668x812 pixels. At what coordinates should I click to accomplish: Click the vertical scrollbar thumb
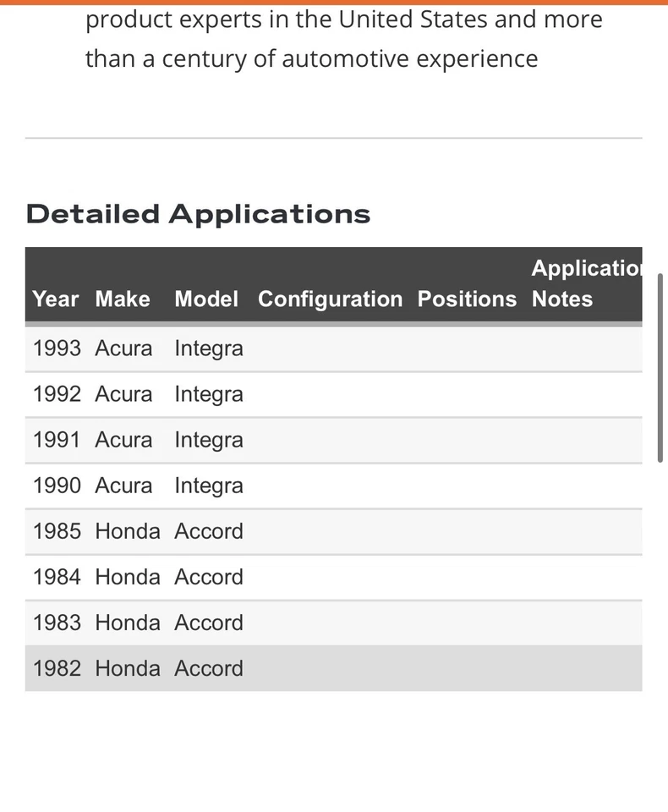pos(660,367)
